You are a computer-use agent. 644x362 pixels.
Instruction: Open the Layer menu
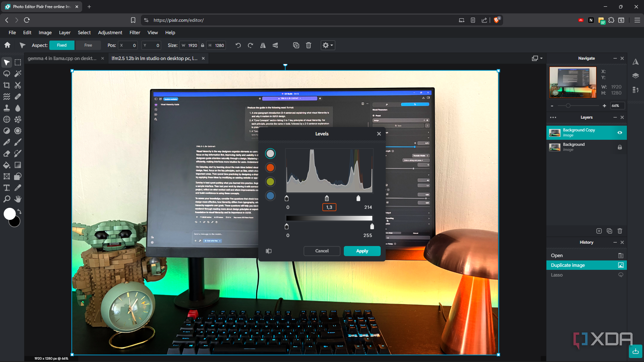coord(65,33)
